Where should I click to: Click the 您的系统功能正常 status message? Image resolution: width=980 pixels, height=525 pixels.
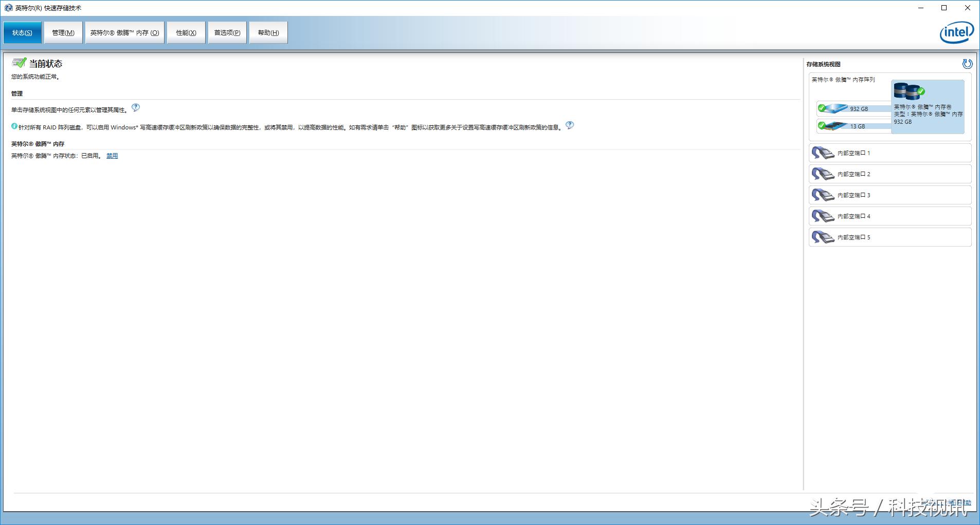(x=36, y=77)
